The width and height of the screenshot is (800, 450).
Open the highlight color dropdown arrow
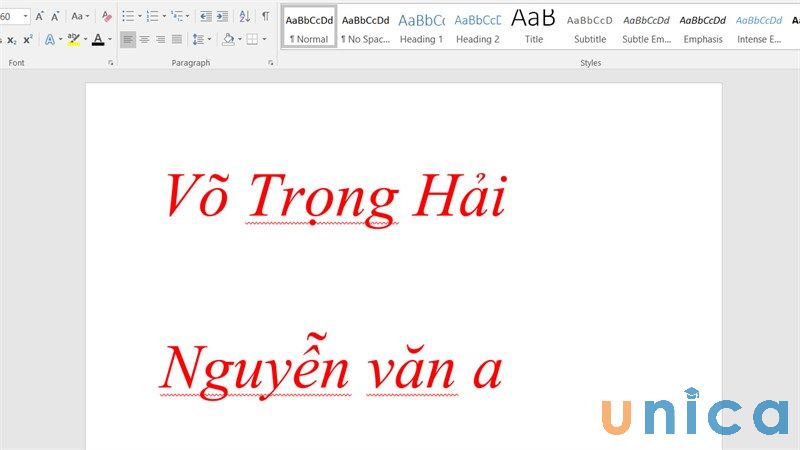85,39
